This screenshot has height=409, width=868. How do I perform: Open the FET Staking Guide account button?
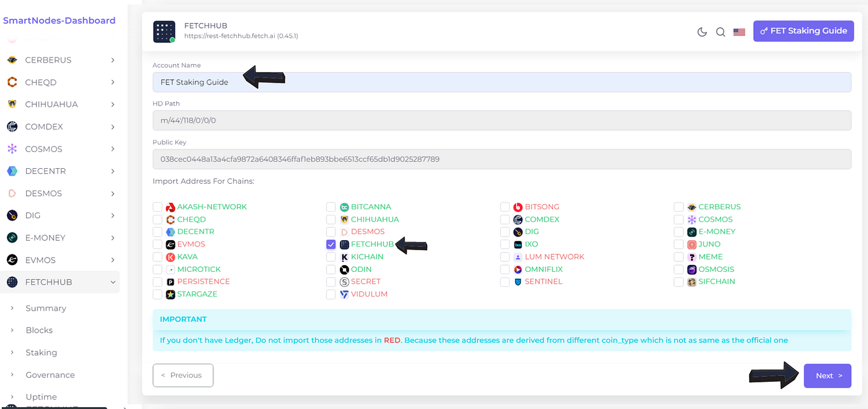803,30
